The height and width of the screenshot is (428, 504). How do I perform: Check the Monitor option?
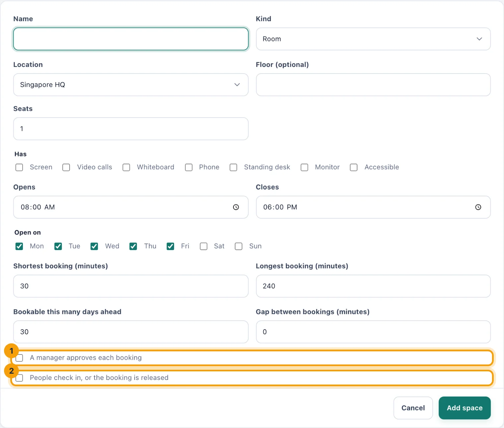coord(304,167)
